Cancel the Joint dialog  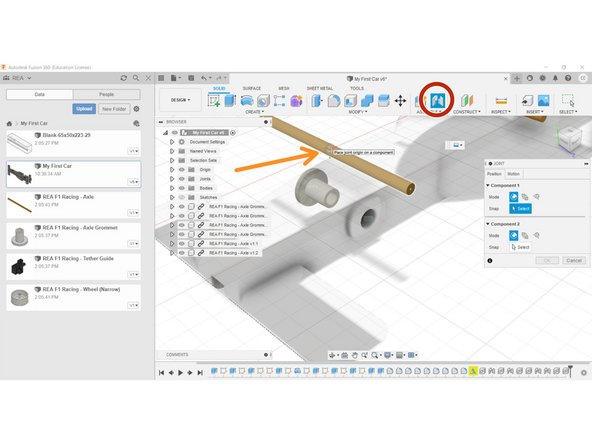[574, 261]
